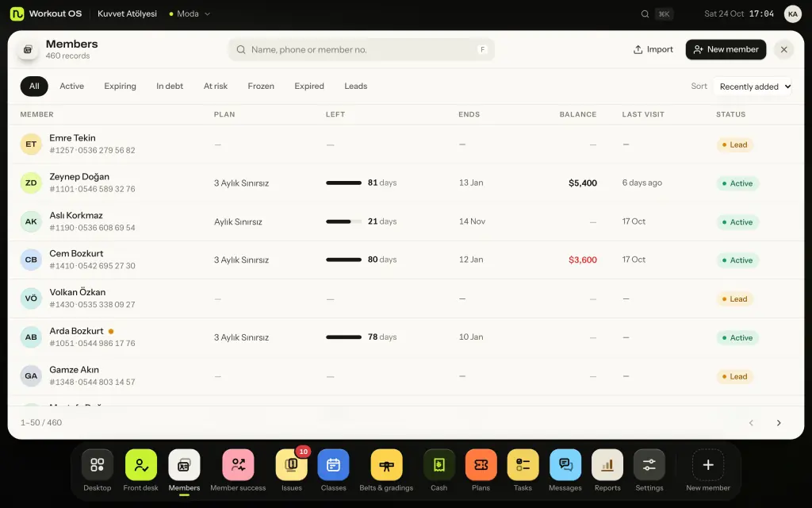812x508 pixels.
Task: Click Kuvvet Atölyesi gym name
Action: click(x=128, y=13)
